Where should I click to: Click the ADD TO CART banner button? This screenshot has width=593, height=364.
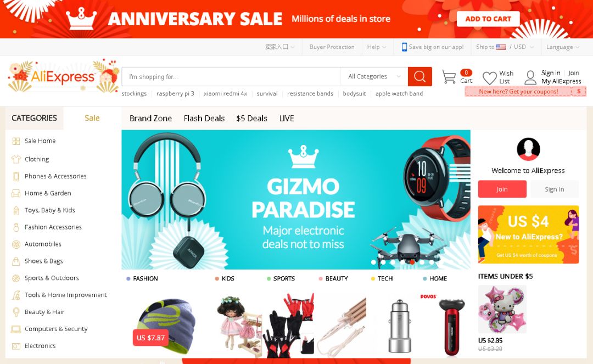[x=488, y=19]
